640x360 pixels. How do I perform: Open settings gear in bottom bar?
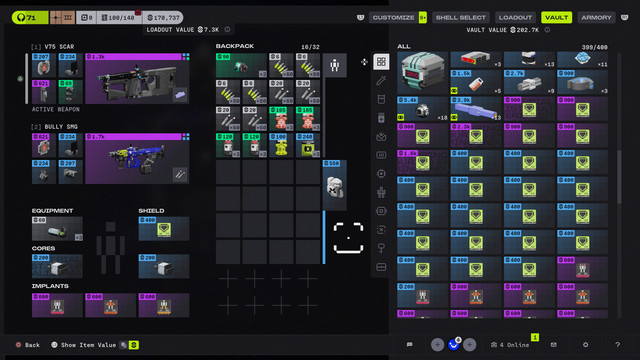585,345
